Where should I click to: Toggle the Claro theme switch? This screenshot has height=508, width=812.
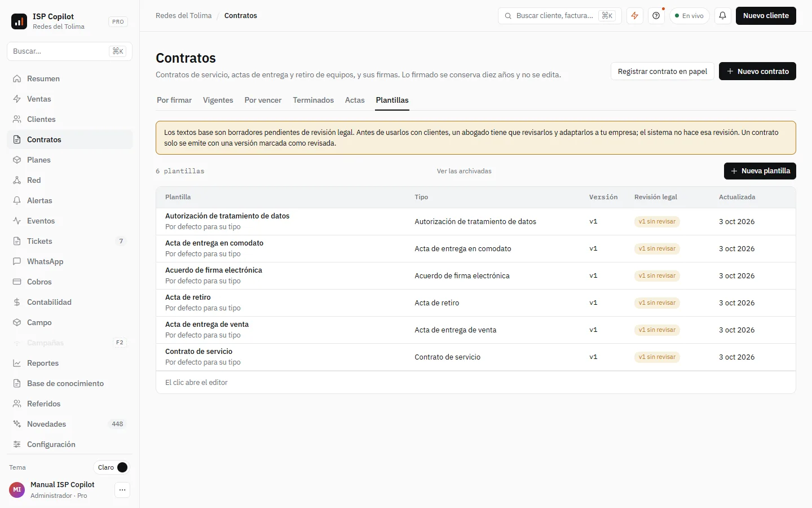[112, 467]
